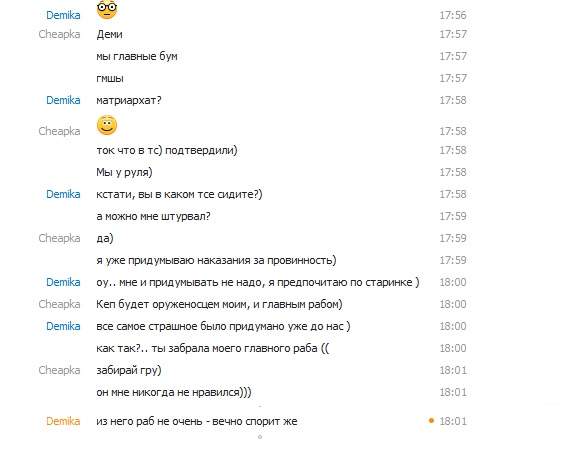Click the message "Мы у руля)"
Image resolution: width=562 pixels, height=451 pixels.
124,172
